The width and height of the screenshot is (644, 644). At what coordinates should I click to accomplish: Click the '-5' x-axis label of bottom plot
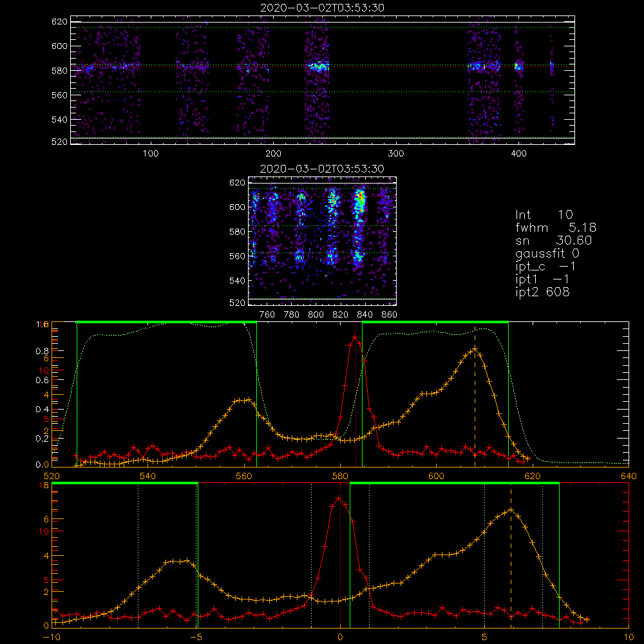[x=196, y=637]
